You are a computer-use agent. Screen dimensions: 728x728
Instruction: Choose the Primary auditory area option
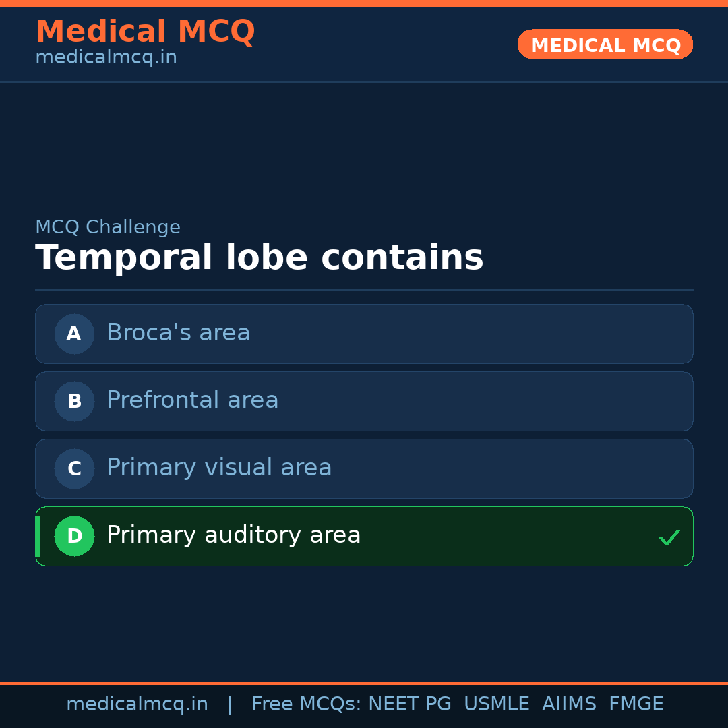pos(234,535)
